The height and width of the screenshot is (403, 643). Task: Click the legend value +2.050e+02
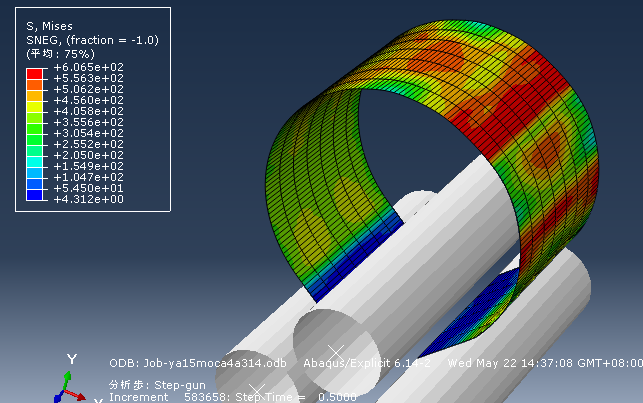[89, 155]
